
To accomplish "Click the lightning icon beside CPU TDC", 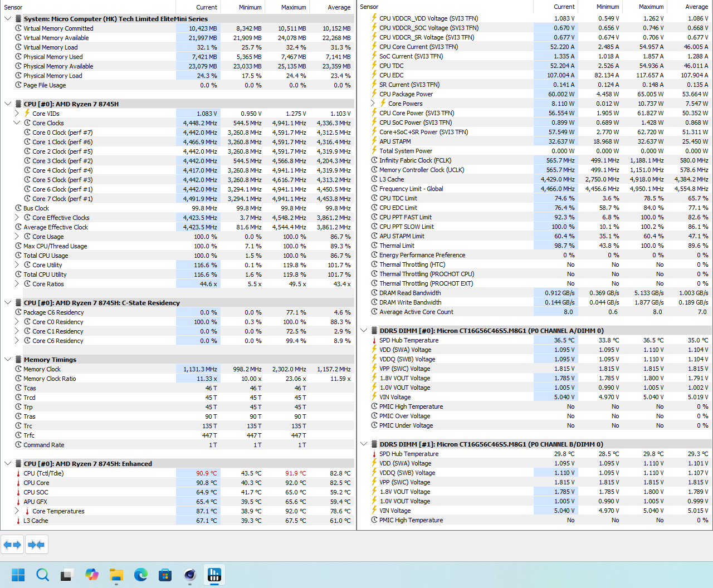I will point(374,66).
